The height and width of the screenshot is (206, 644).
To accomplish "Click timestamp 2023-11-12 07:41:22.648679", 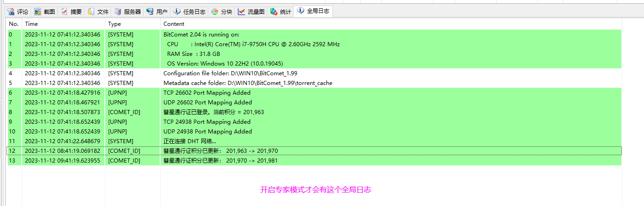I will point(62,141).
